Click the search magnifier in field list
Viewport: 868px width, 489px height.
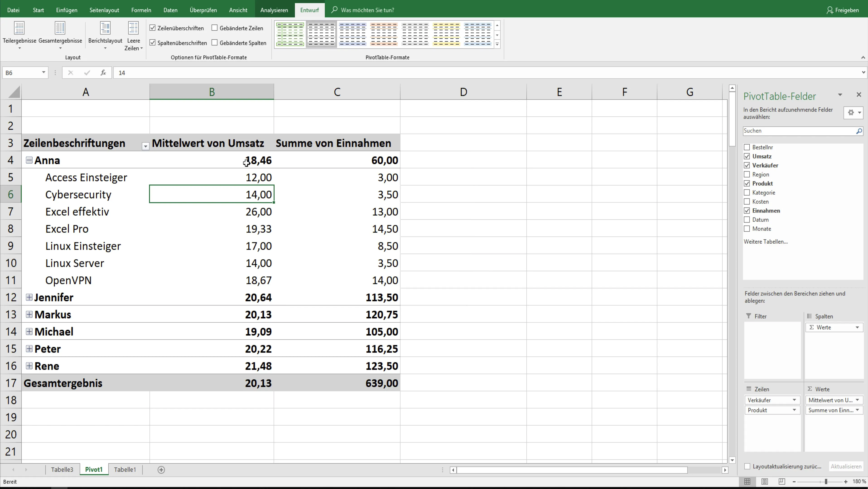click(x=859, y=131)
